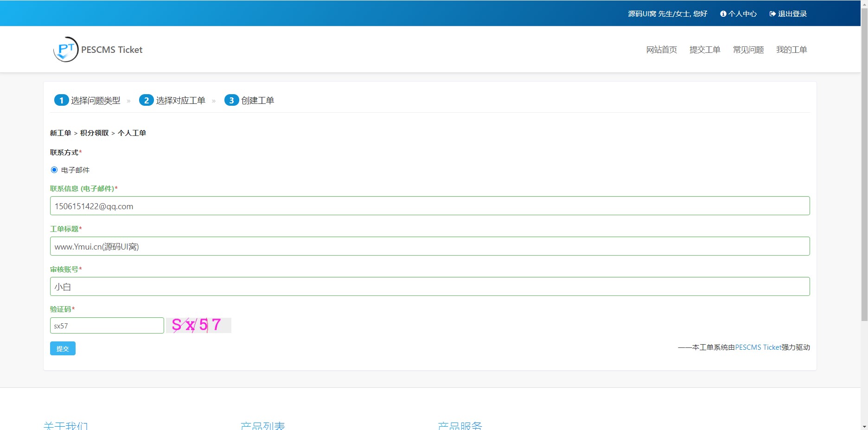Open 我的工单 in top navigation
The height and width of the screenshot is (430, 868).
pyautogui.click(x=791, y=50)
